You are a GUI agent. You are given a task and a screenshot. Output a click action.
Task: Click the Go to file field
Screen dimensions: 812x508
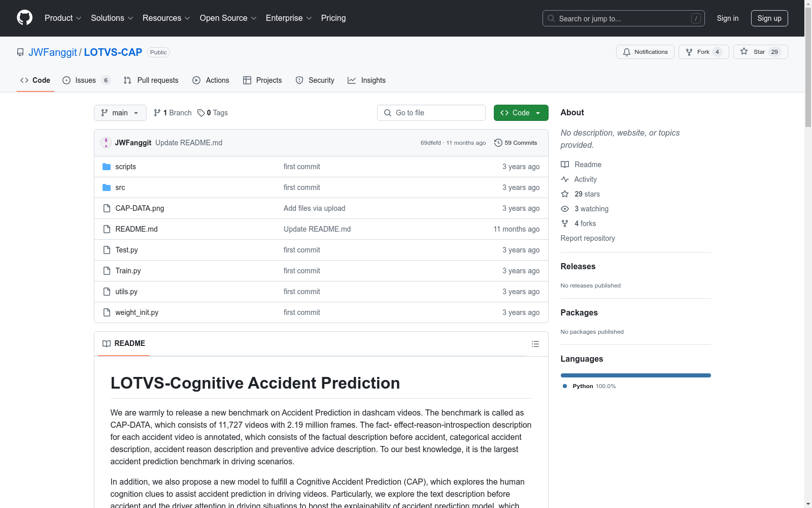click(x=431, y=113)
